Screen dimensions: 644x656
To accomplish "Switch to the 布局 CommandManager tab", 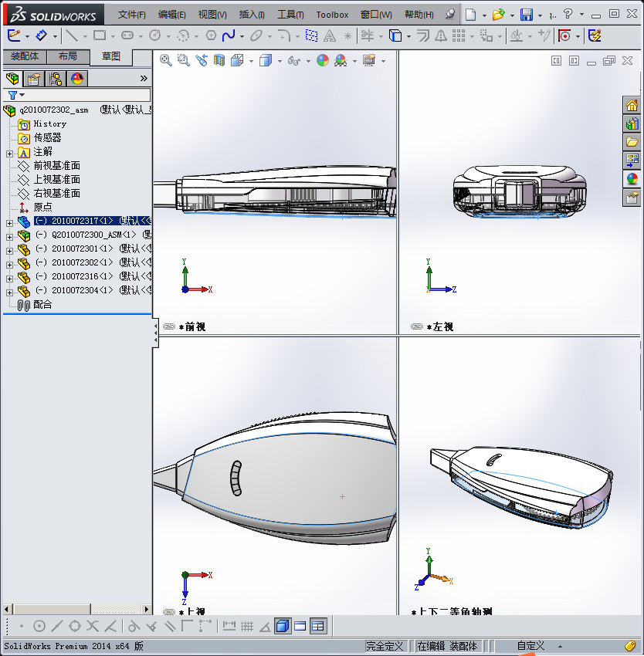I will 68,56.
